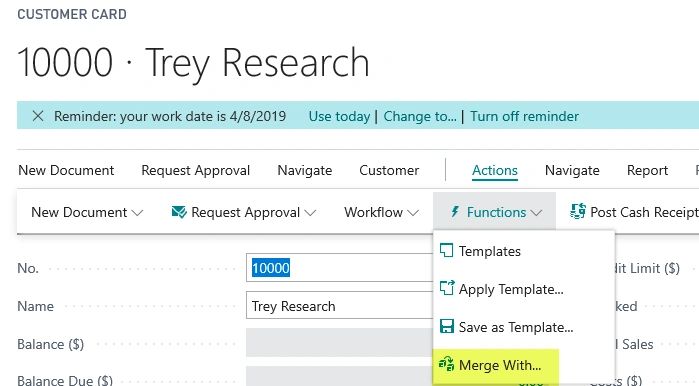
Task: Collapse the Functions dropdown chevron
Action: pos(536,213)
